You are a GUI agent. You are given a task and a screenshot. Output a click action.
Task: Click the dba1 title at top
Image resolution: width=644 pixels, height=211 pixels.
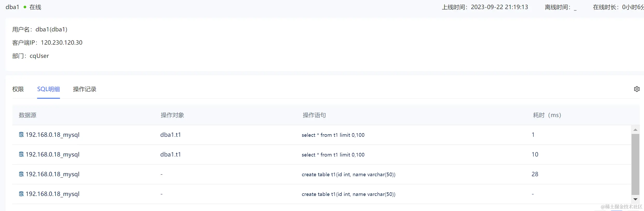pos(12,7)
